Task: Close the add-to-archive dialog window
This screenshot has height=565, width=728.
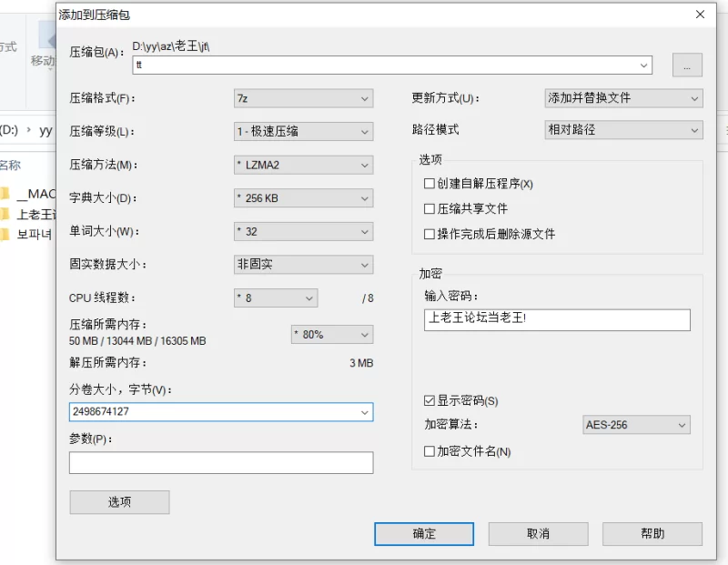Action: click(700, 15)
